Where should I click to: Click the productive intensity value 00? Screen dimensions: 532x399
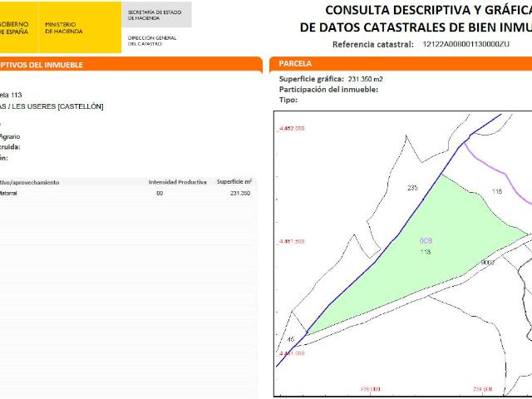pyautogui.click(x=160, y=194)
